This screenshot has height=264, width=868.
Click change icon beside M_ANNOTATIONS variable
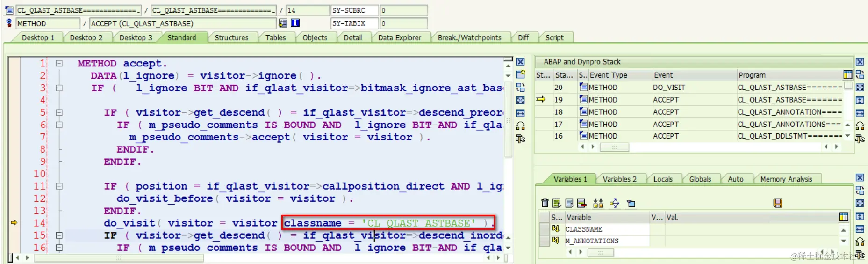pyautogui.click(x=556, y=240)
